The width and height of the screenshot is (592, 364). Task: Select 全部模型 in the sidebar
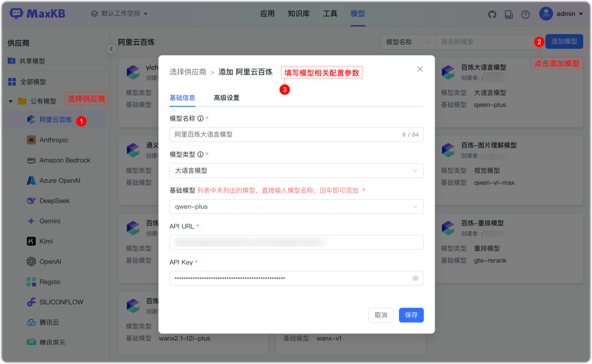[x=33, y=82]
